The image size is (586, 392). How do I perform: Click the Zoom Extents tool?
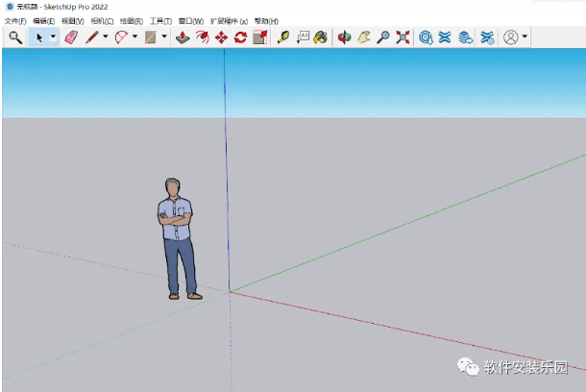click(403, 37)
